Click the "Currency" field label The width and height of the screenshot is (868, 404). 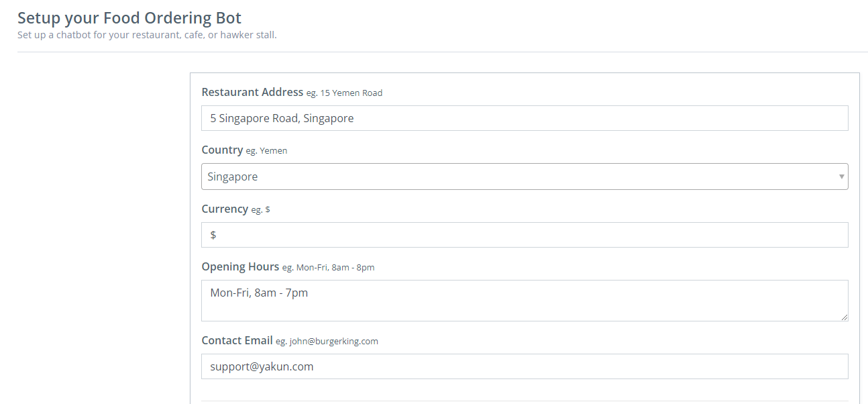point(225,209)
